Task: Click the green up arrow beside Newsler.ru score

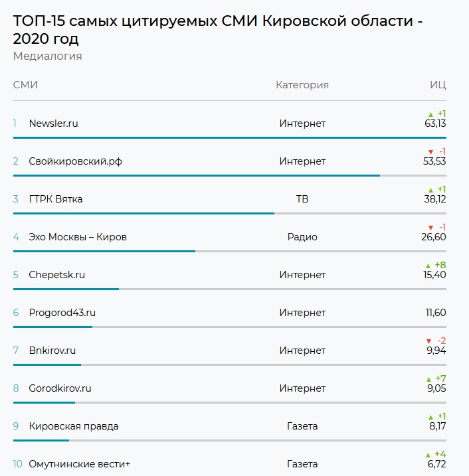Action: click(430, 114)
